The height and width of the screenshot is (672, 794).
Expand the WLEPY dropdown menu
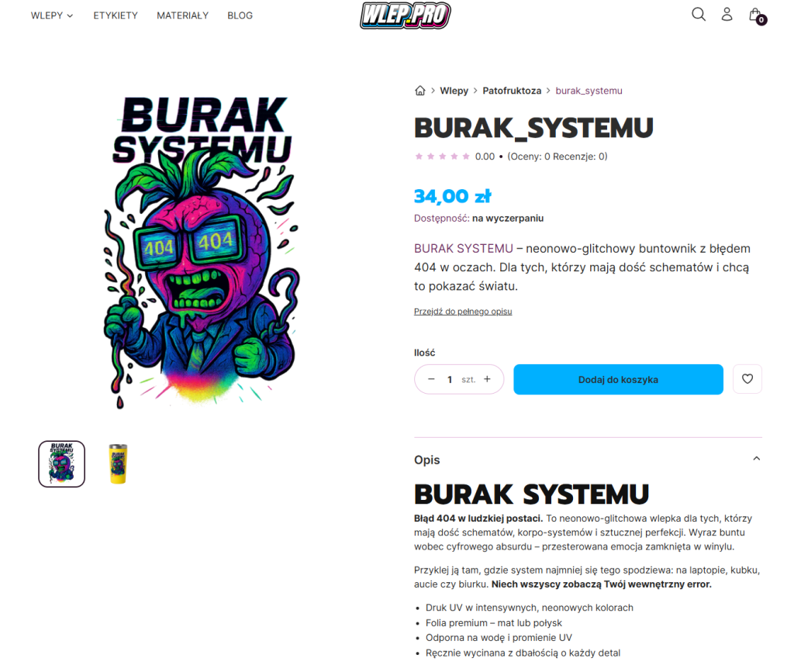[x=52, y=16]
